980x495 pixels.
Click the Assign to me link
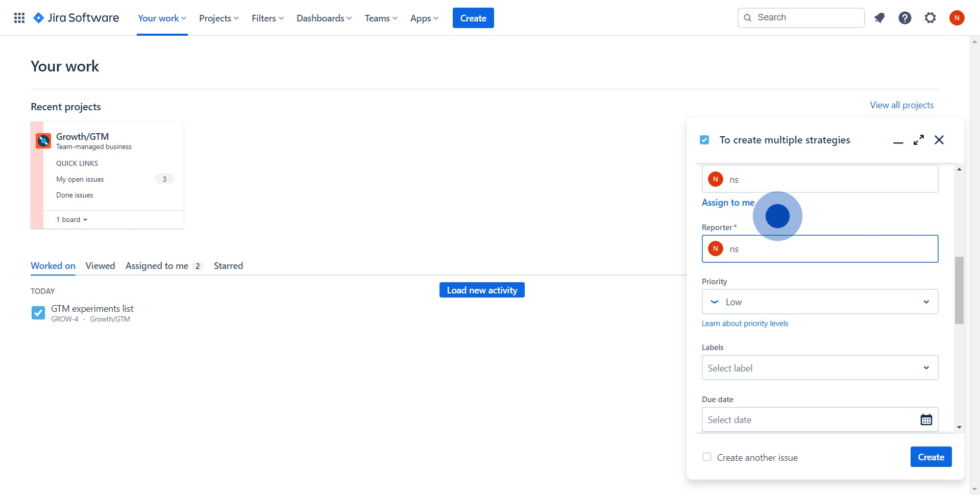click(x=728, y=203)
